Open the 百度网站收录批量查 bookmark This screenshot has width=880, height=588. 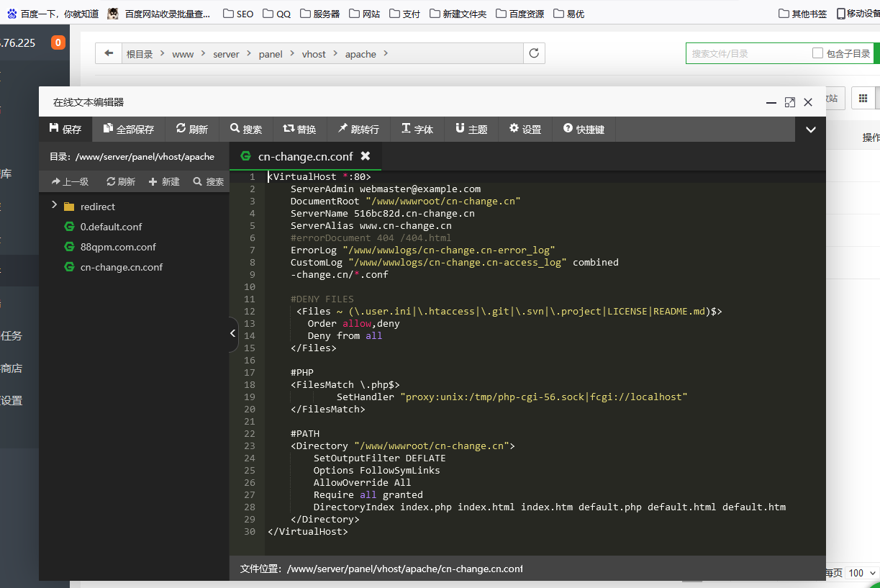(x=159, y=13)
